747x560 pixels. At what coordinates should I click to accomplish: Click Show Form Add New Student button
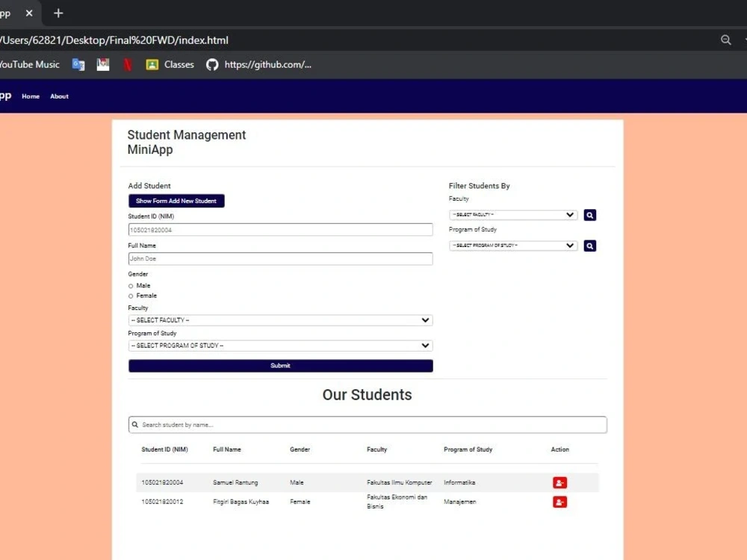tap(176, 201)
